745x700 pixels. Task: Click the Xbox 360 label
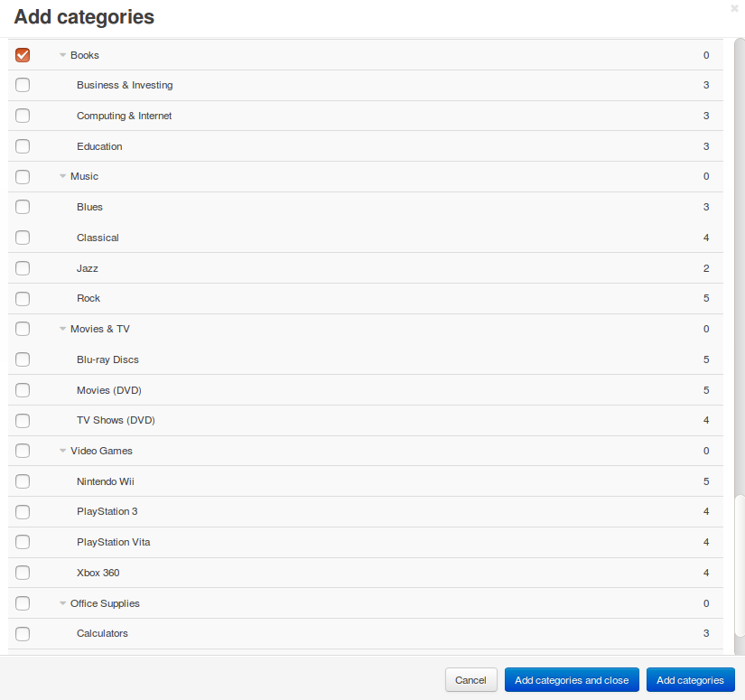tap(98, 573)
